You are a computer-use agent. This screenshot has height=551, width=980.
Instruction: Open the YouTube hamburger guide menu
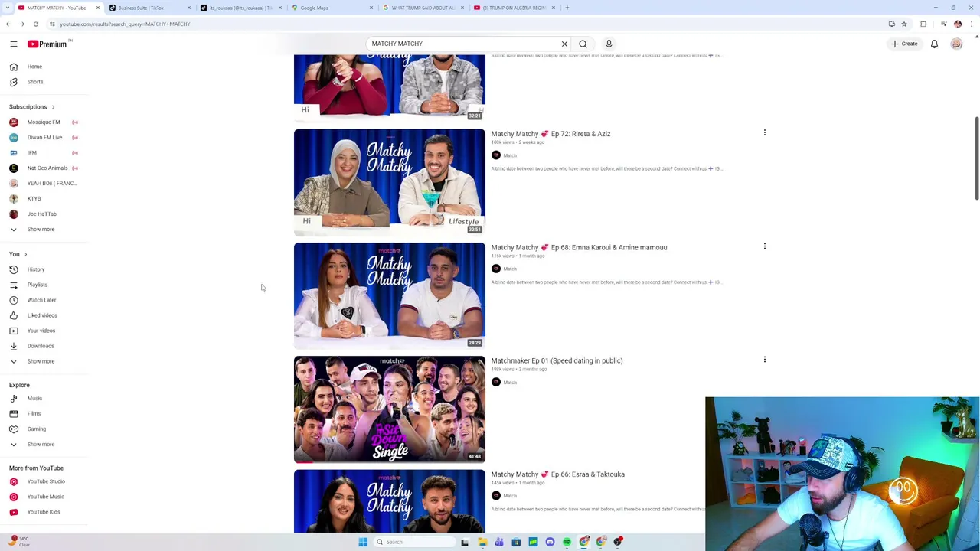13,44
